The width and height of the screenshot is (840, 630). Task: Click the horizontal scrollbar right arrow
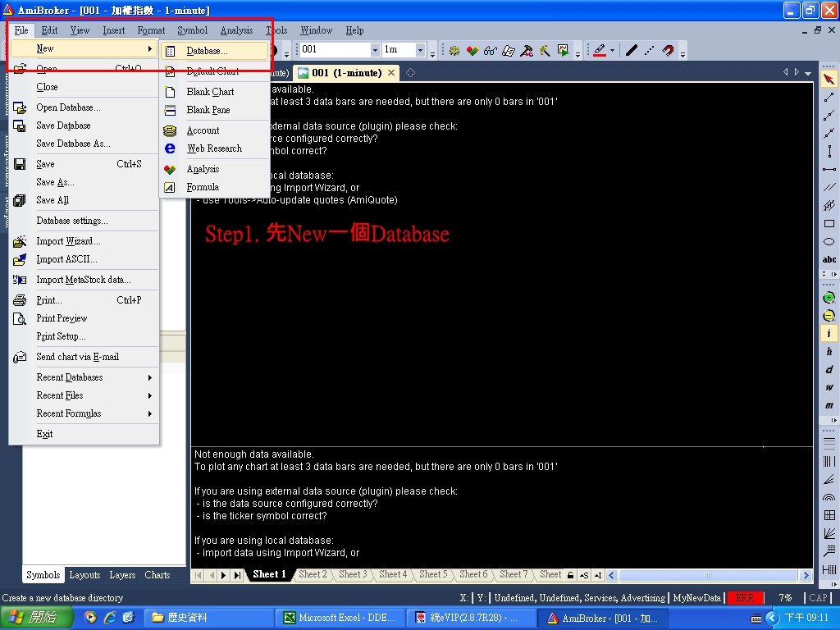coord(806,575)
